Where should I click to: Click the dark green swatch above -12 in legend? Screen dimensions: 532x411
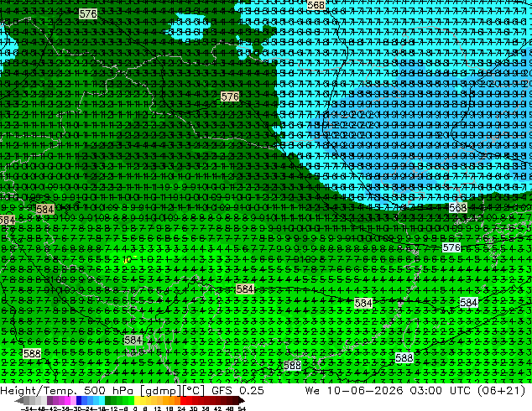[108, 400]
